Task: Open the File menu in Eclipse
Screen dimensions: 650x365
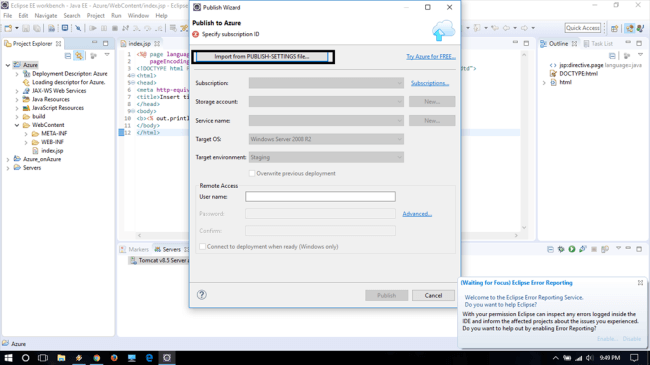Action: tap(8, 16)
